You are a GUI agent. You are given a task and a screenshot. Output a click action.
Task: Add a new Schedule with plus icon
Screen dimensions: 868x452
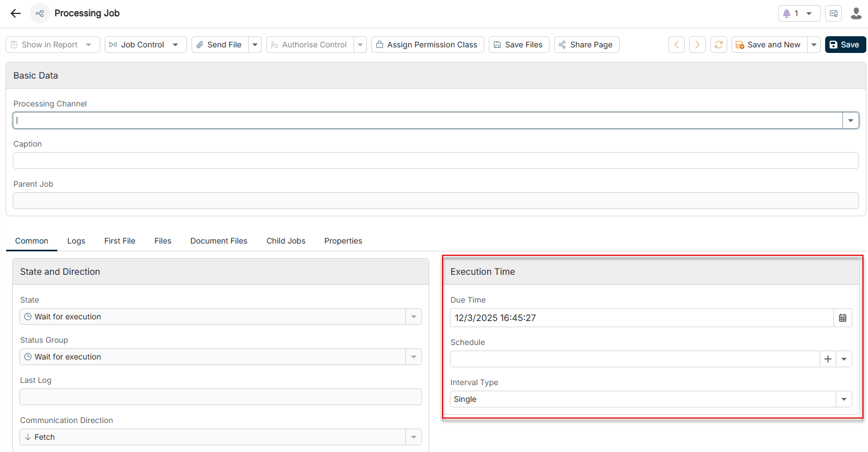(828, 359)
